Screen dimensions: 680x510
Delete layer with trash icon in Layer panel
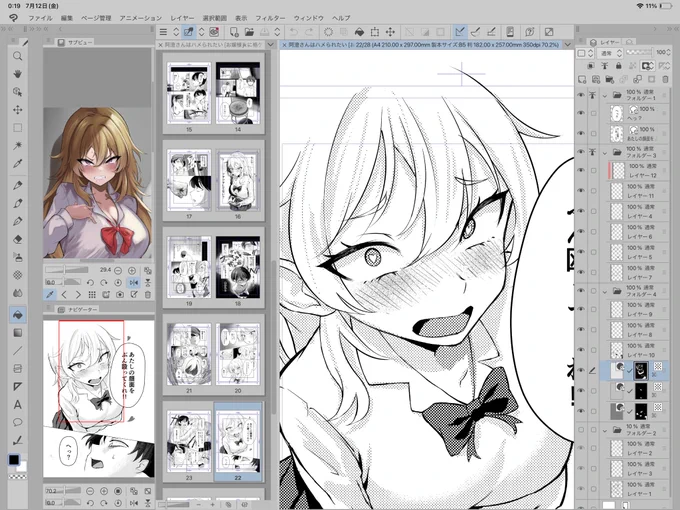coord(665,79)
